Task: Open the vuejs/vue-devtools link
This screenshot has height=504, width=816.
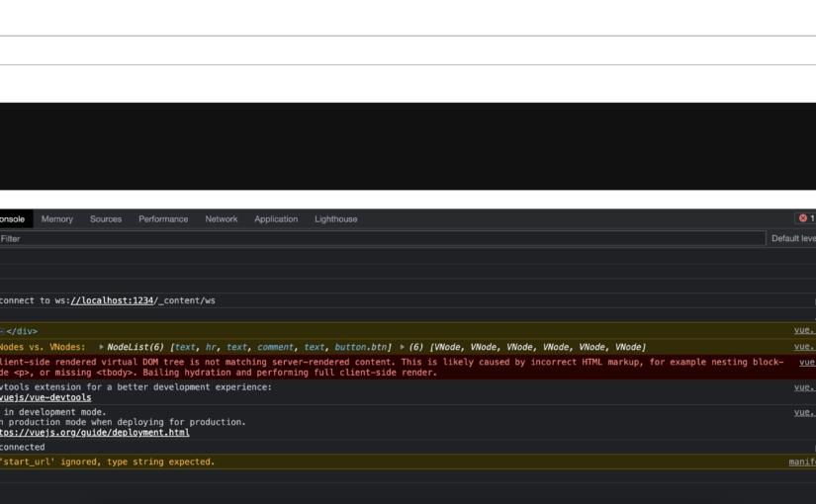Action: (45, 397)
